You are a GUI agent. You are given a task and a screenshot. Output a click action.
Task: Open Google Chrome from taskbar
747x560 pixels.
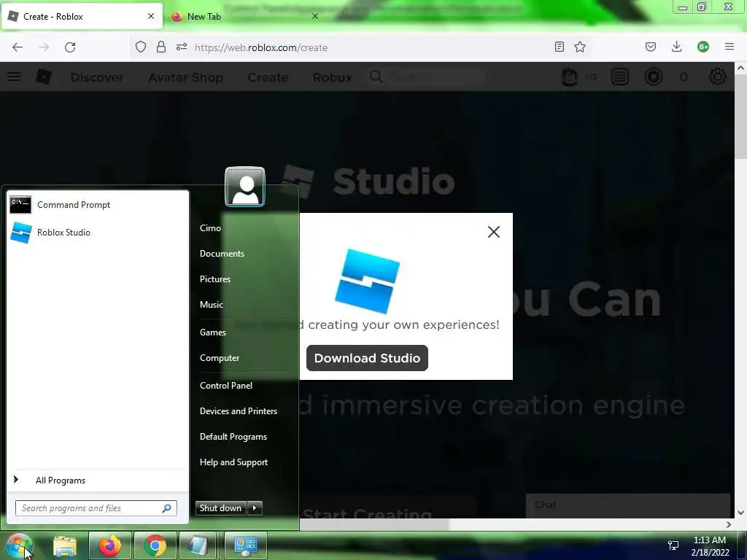(155, 545)
